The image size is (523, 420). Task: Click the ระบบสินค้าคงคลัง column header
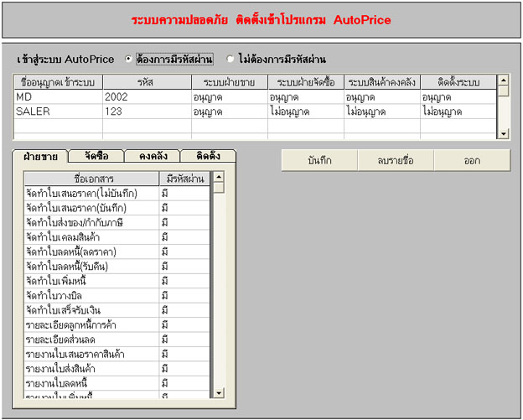tap(382, 82)
